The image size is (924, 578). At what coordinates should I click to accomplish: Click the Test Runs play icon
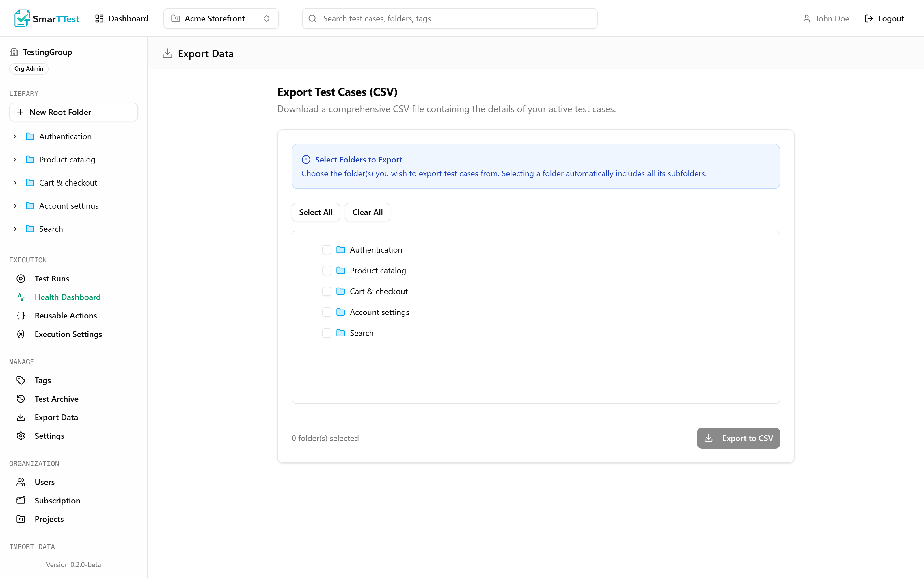pyautogui.click(x=21, y=279)
